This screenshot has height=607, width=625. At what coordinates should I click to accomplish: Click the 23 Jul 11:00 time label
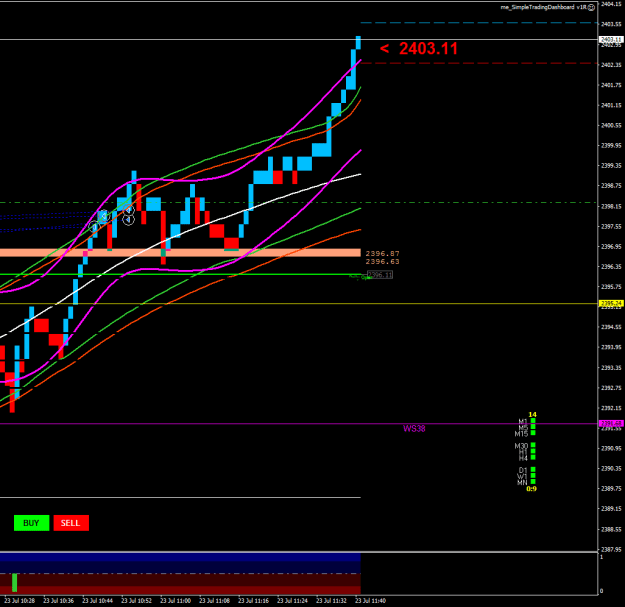175,601
